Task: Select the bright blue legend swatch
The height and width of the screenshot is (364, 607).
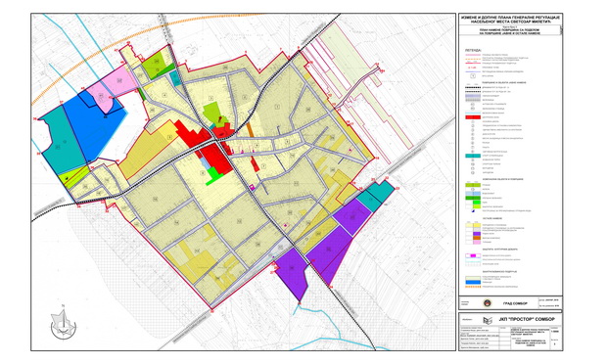Action: [473, 282]
